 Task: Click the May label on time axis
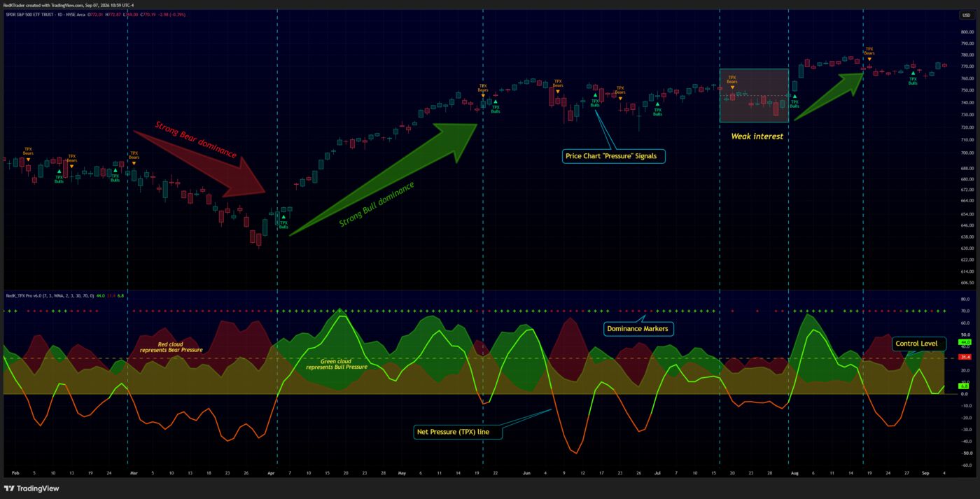tap(402, 473)
